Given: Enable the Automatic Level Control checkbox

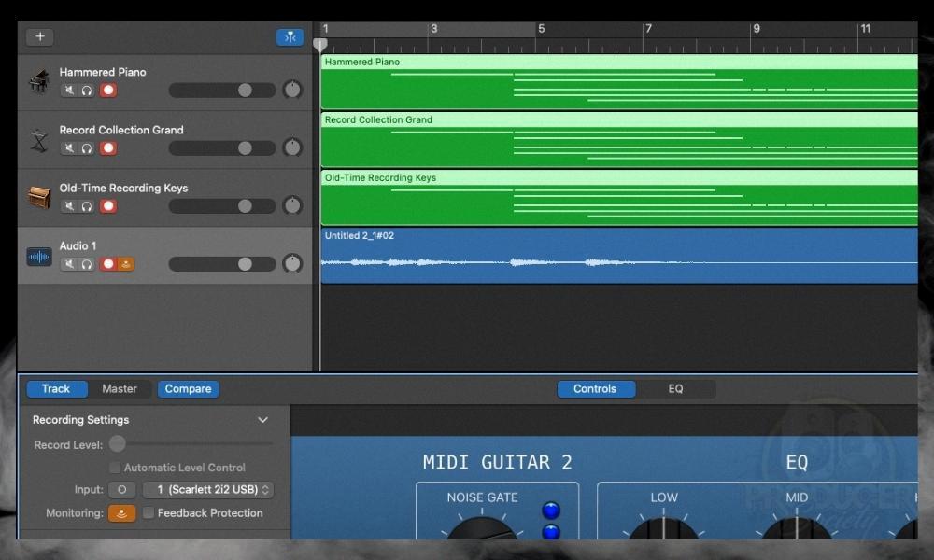Looking at the screenshot, I should pos(116,467).
